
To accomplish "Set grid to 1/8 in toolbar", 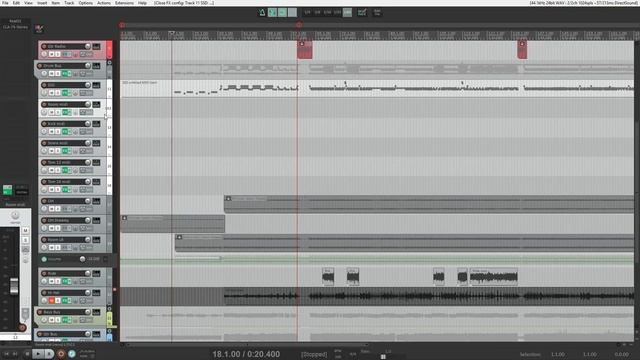I will click(317, 13).
